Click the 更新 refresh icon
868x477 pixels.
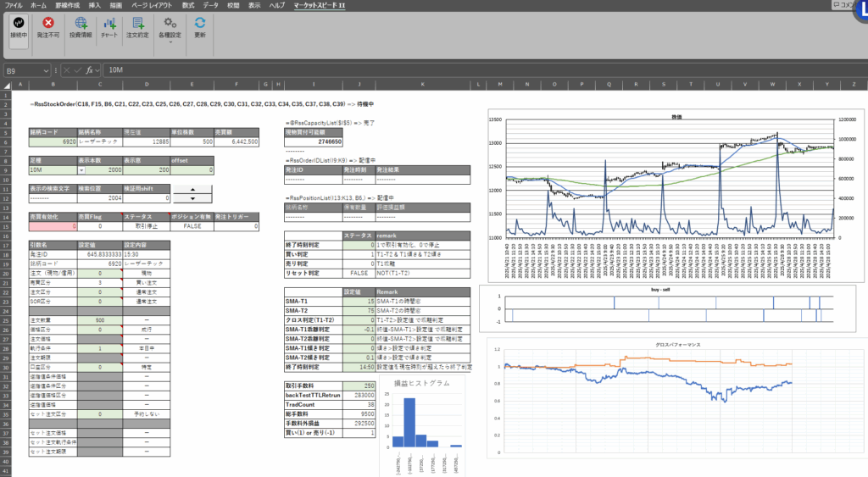pos(200,23)
